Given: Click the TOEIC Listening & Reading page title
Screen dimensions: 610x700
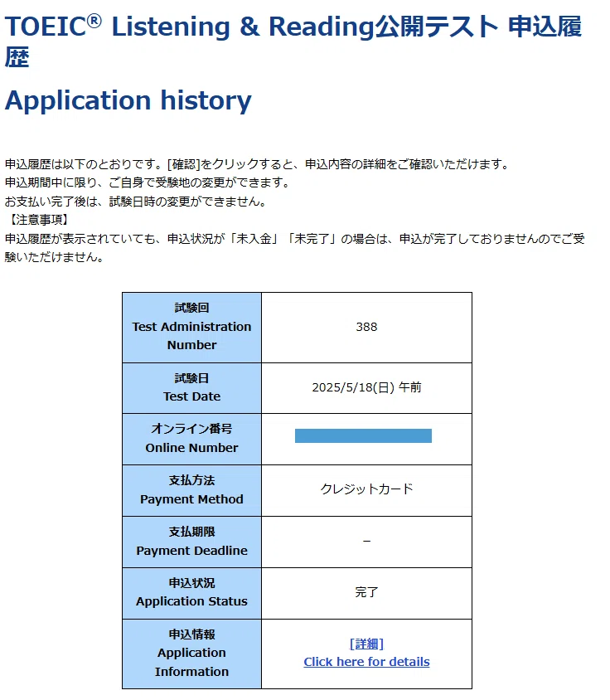Looking at the screenshot, I should [x=293, y=41].
